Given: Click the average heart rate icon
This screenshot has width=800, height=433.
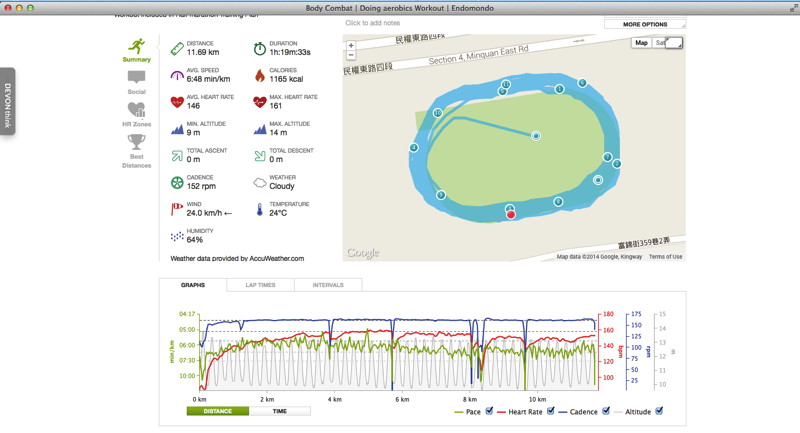Looking at the screenshot, I should tap(177, 102).
